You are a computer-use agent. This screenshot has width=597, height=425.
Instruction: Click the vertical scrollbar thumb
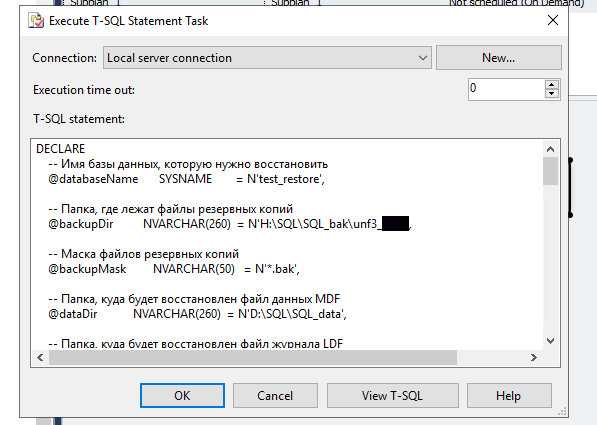(550, 171)
